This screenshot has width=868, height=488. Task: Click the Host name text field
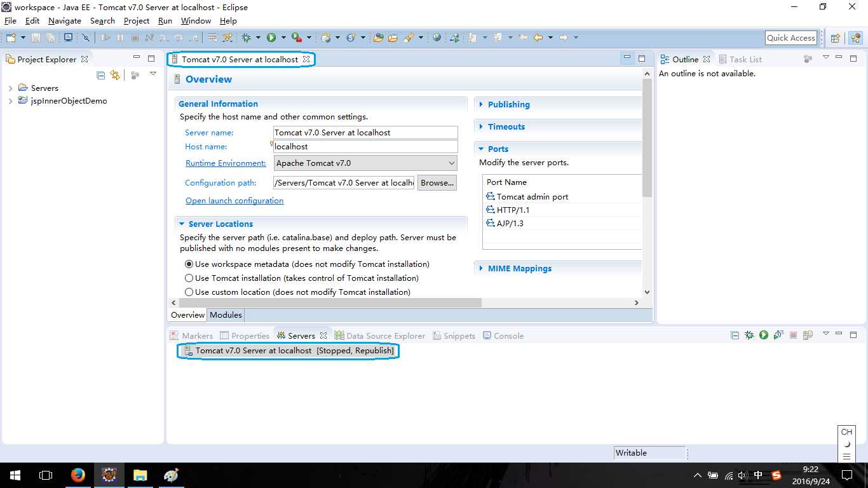coord(365,146)
